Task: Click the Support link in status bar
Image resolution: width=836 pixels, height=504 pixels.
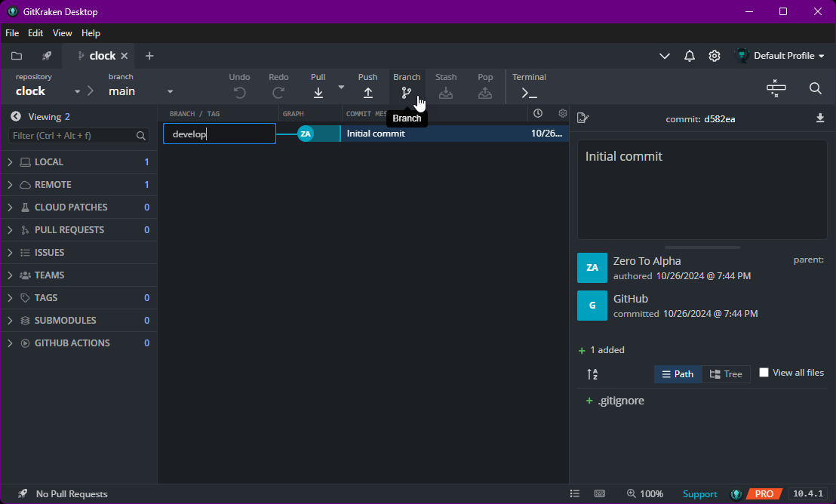Action: click(x=699, y=494)
